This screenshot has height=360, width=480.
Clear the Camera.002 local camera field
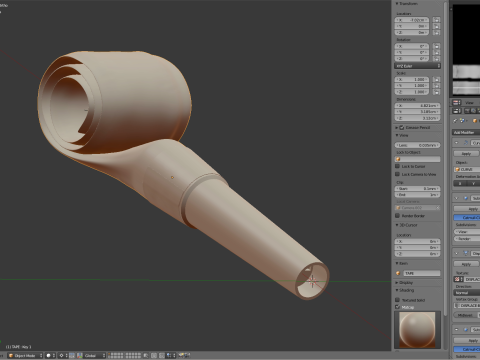pos(437,208)
